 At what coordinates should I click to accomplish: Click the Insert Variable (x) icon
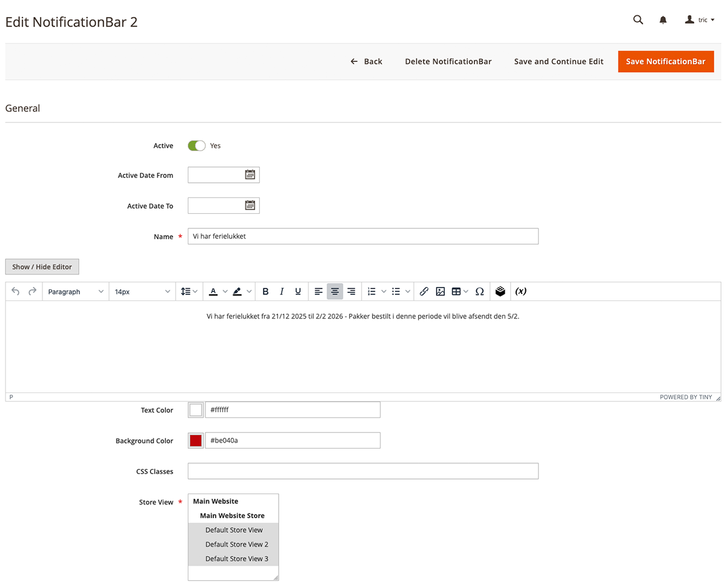point(520,291)
